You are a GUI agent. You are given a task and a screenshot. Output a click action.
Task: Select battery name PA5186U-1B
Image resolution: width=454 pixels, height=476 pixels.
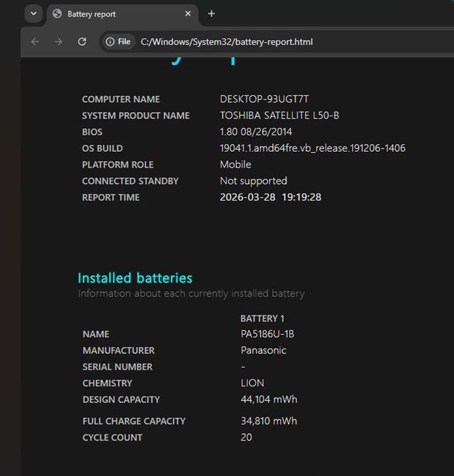267,334
